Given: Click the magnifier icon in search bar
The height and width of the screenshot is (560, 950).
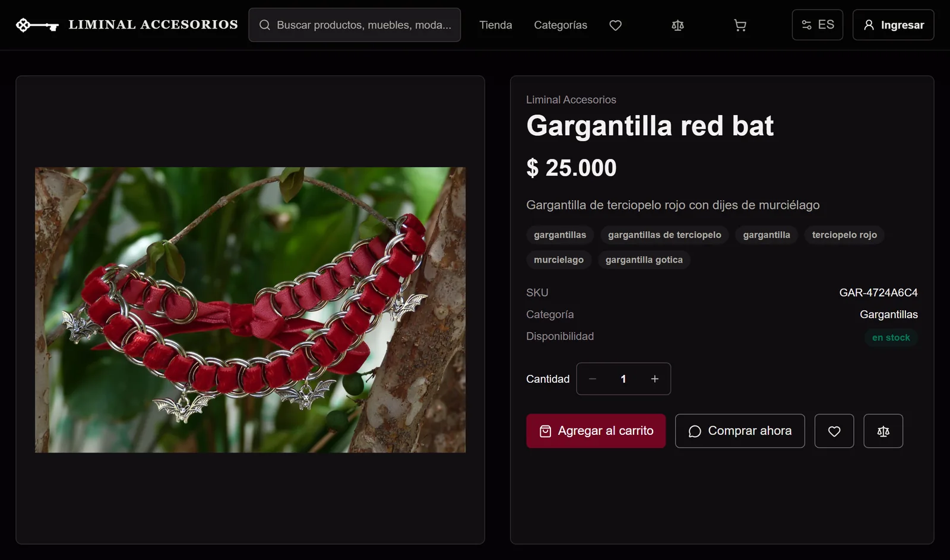Looking at the screenshot, I should tap(265, 25).
